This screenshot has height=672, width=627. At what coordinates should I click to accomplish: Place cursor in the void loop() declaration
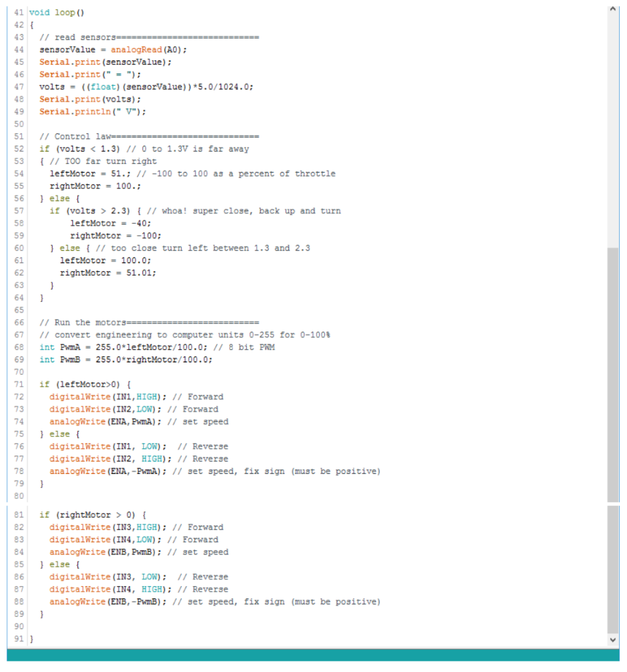coord(56,12)
